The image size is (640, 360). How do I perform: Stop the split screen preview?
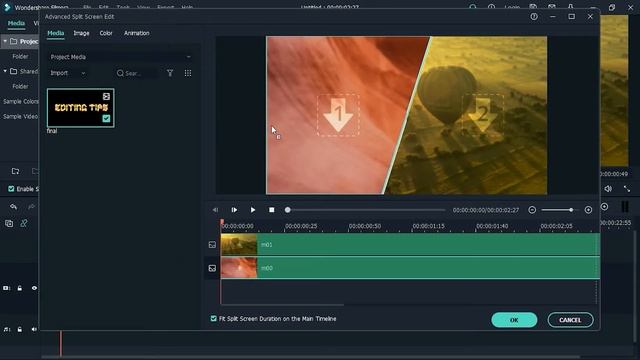[x=271, y=210]
